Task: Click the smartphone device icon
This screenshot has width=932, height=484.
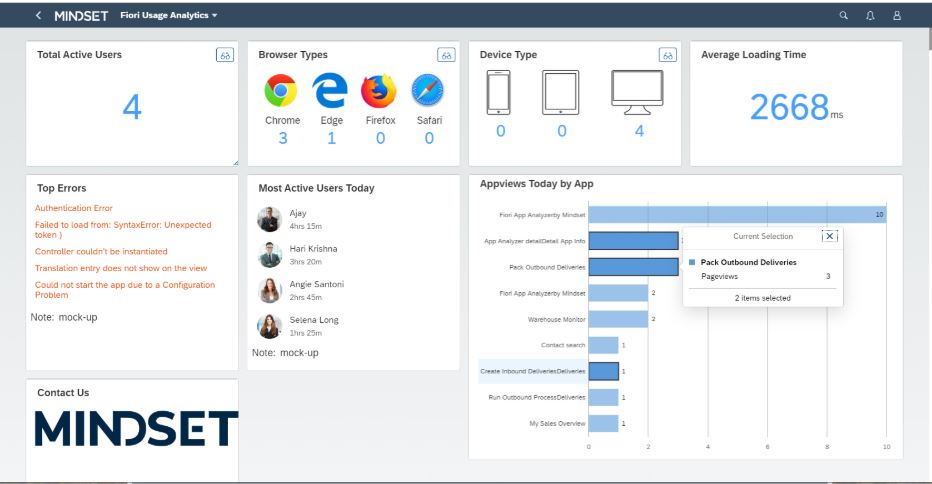Action: point(499,92)
